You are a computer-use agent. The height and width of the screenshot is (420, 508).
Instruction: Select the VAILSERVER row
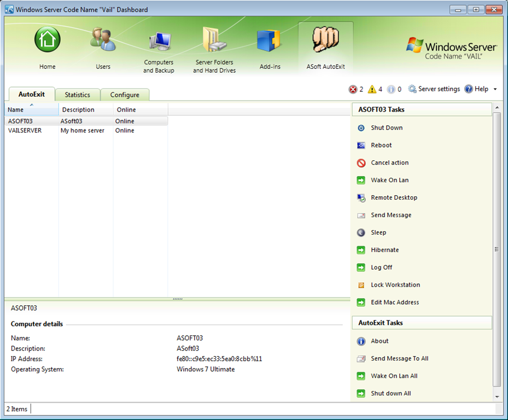[86, 130]
